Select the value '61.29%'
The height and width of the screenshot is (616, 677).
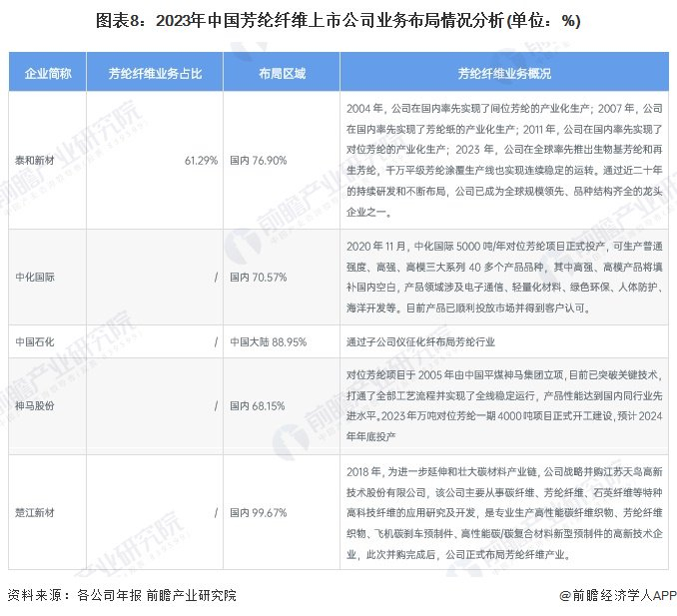click(201, 161)
